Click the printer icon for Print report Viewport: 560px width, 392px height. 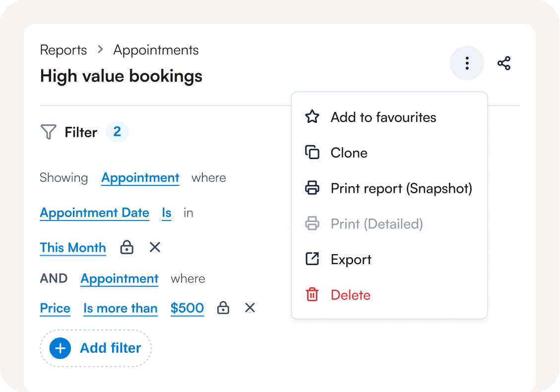click(312, 188)
